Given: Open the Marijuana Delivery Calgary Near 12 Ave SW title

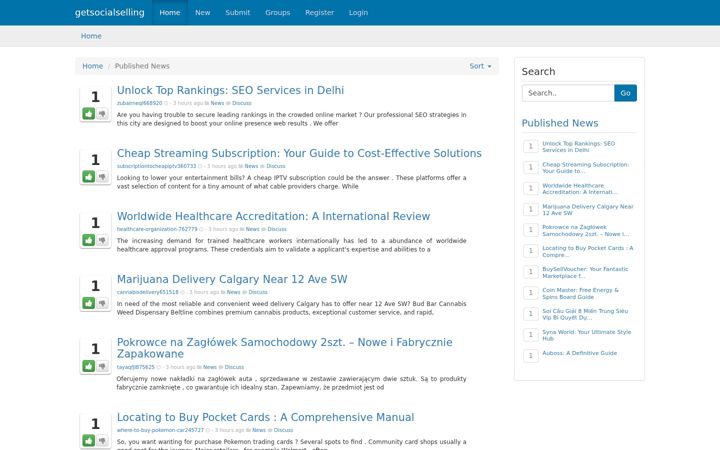Looking at the screenshot, I should pos(232,279).
